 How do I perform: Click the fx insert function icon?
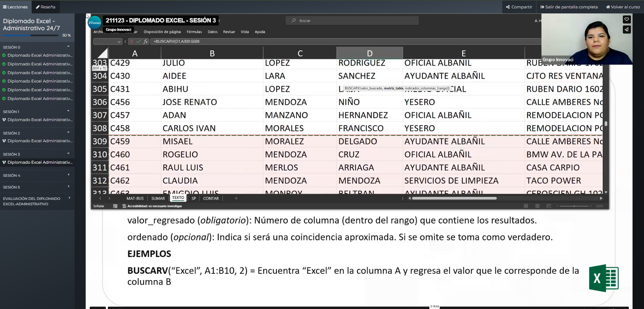coord(145,41)
